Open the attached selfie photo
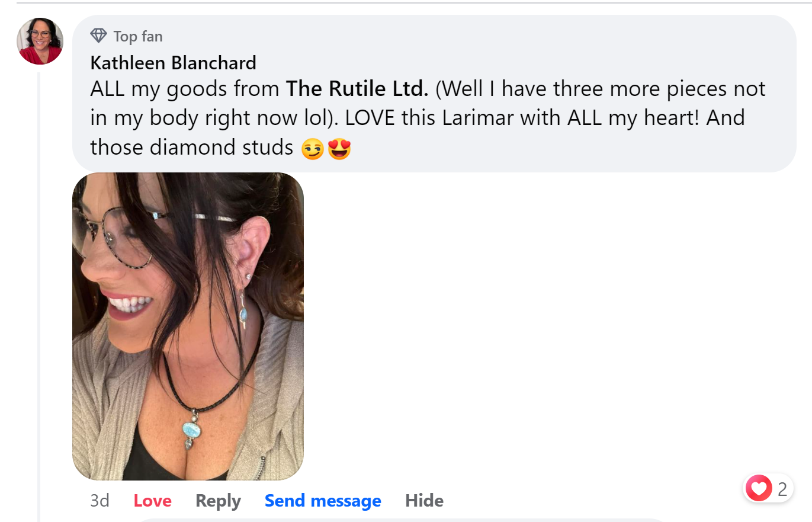 tap(188, 326)
